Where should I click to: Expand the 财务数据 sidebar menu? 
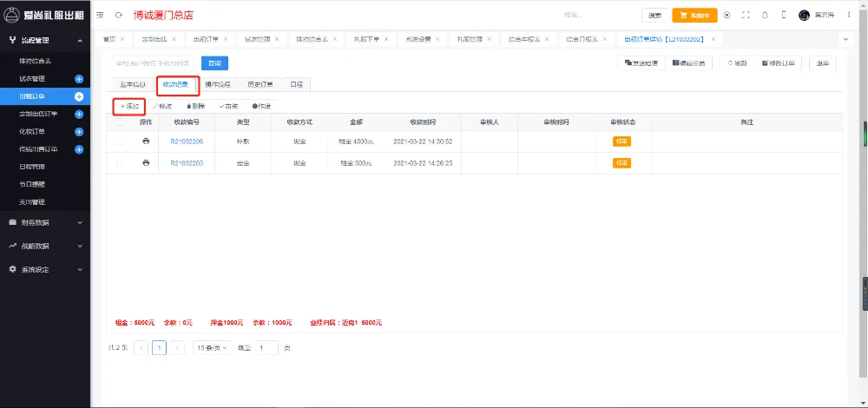click(x=45, y=222)
